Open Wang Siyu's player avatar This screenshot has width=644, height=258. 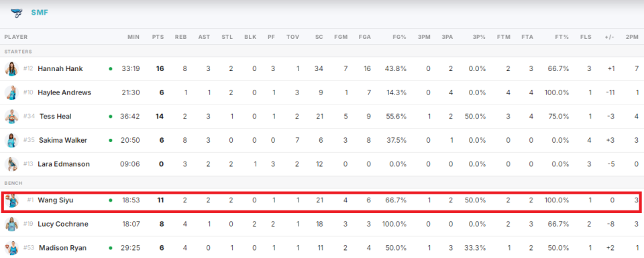(x=11, y=200)
